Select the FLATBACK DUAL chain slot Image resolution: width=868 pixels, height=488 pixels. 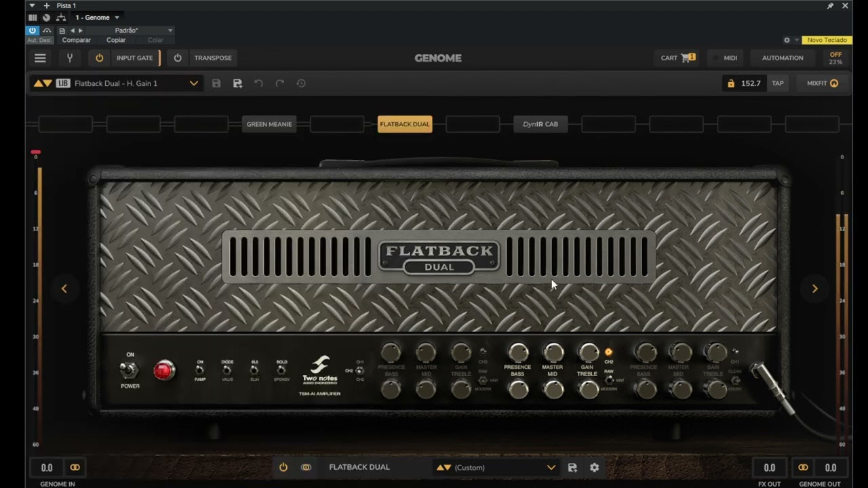(x=405, y=124)
